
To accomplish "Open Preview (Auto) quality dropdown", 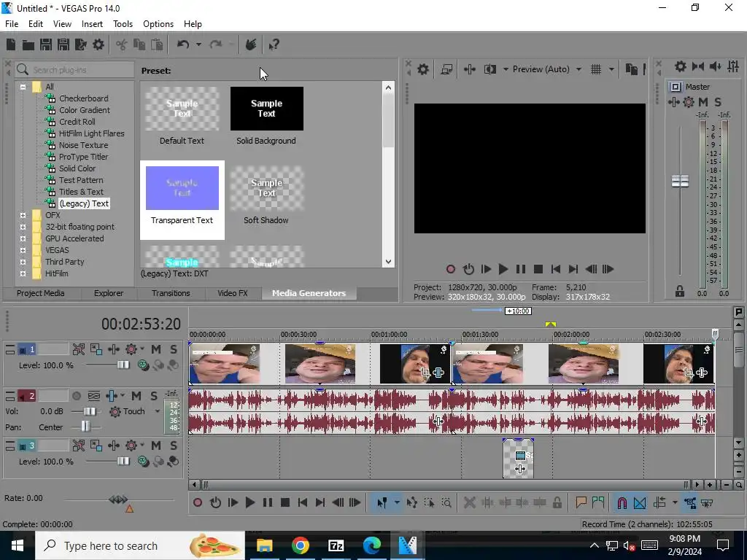I will pyautogui.click(x=578, y=69).
